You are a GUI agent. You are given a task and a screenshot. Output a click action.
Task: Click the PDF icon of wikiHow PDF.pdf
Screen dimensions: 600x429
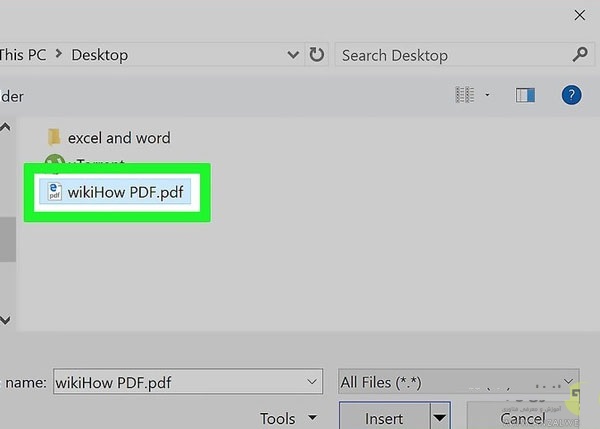pyautogui.click(x=53, y=192)
